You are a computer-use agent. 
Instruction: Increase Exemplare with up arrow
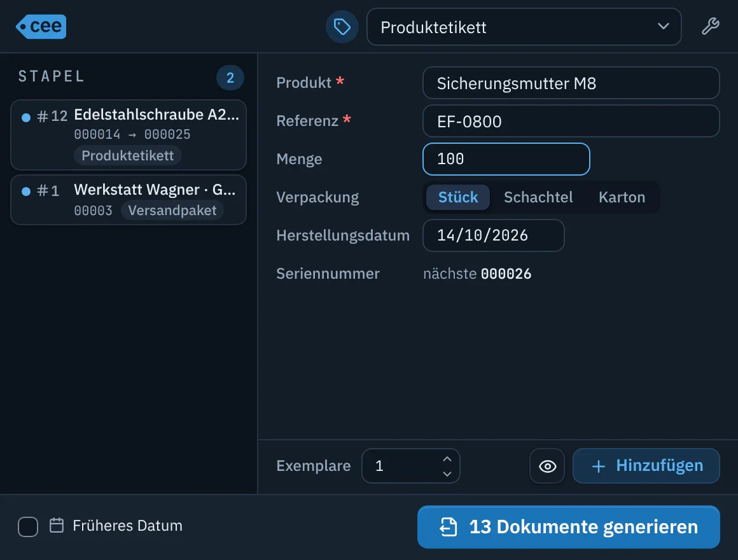(x=447, y=459)
